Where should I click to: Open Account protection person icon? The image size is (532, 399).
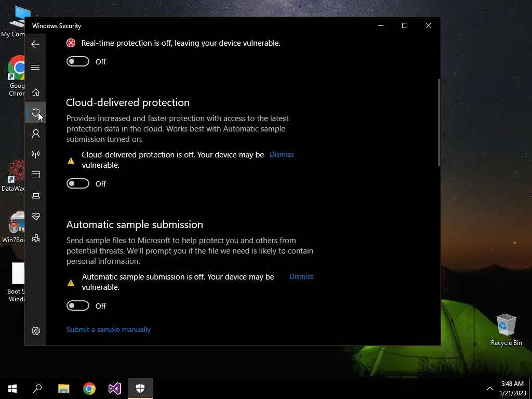tap(36, 134)
